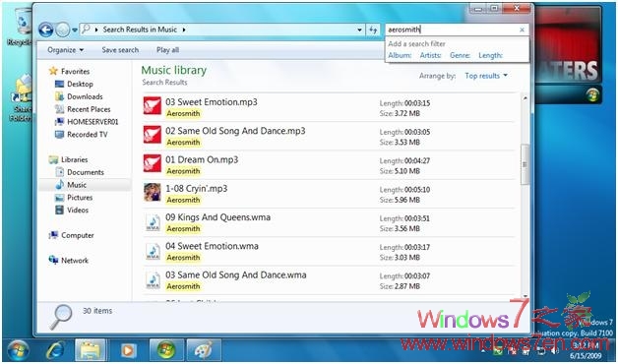The height and width of the screenshot is (364, 618).
Task: Select Computer in navigation pane
Action: pyautogui.click(x=71, y=235)
